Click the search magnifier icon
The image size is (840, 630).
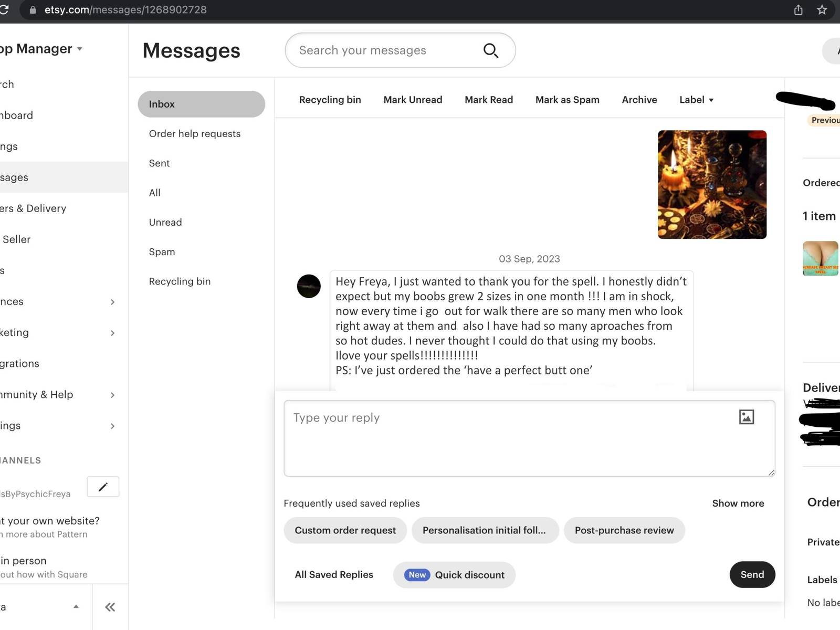coord(490,50)
